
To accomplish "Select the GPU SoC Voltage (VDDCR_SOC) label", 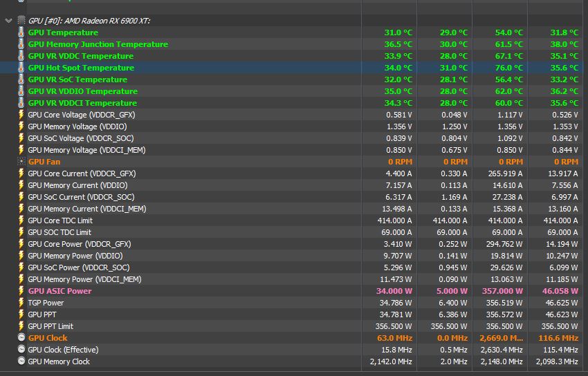I will click(x=81, y=138).
